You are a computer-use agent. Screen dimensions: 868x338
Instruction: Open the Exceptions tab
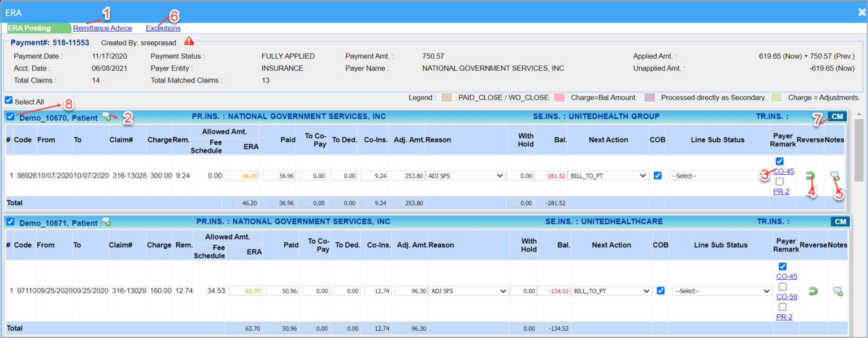tap(163, 28)
